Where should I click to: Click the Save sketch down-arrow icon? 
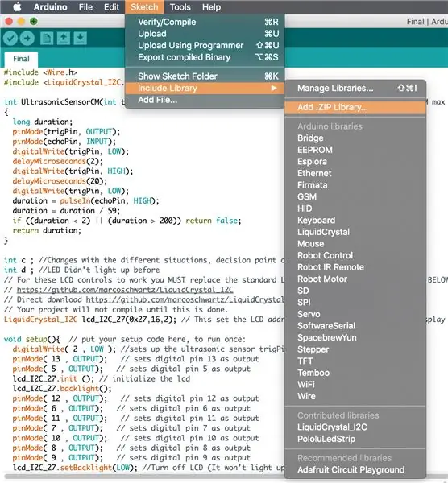[x=80, y=39]
